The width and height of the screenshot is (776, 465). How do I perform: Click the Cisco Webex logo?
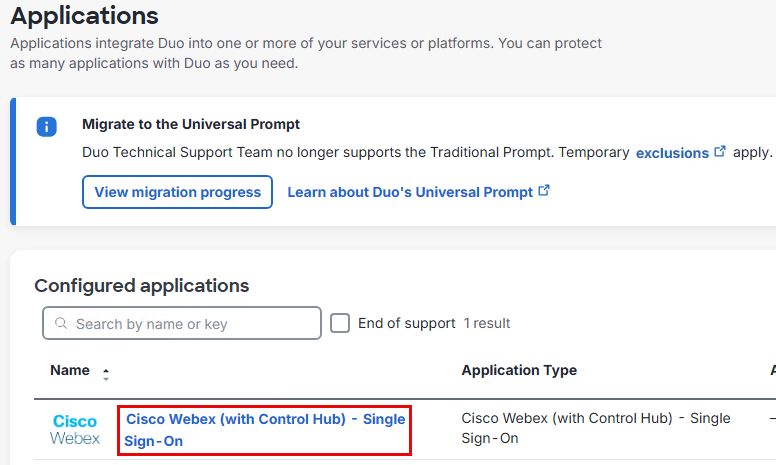pos(75,430)
